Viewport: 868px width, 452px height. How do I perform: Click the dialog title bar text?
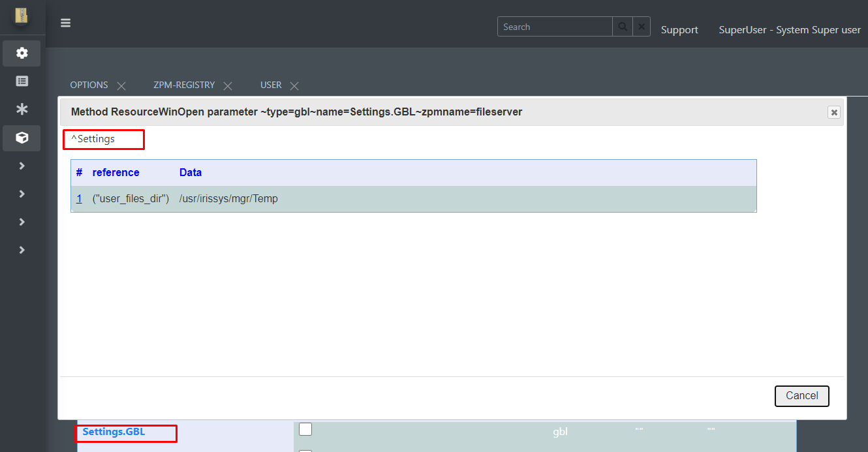pyautogui.click(x=296, y=112)
